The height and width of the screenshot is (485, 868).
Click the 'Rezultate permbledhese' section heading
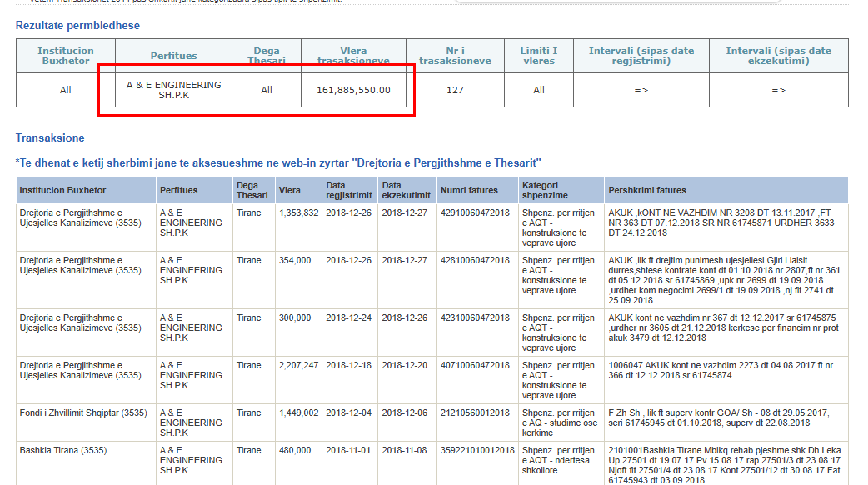click(77, 26)
